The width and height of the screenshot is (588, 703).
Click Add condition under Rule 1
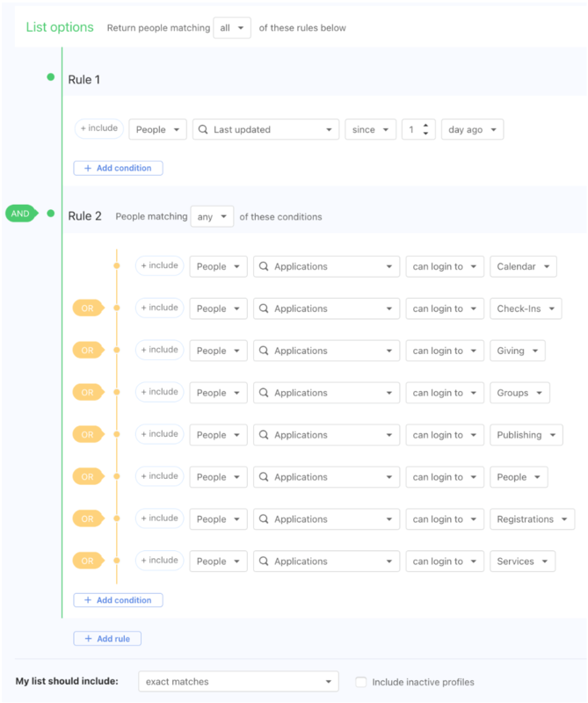pyautogui.click(x=118, y=168)
